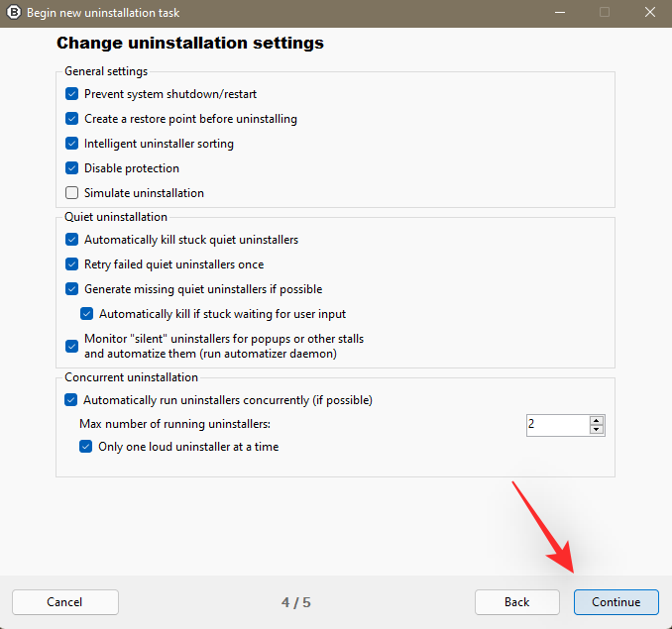Minimize the uninstallation task window
This screenshot has width=672, height=629.
(559, 13)
